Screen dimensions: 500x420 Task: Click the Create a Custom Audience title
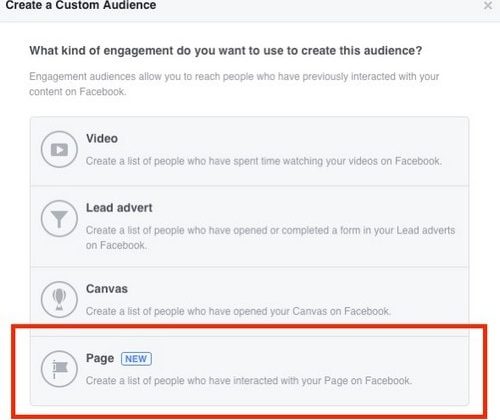(x=81, y=5)
